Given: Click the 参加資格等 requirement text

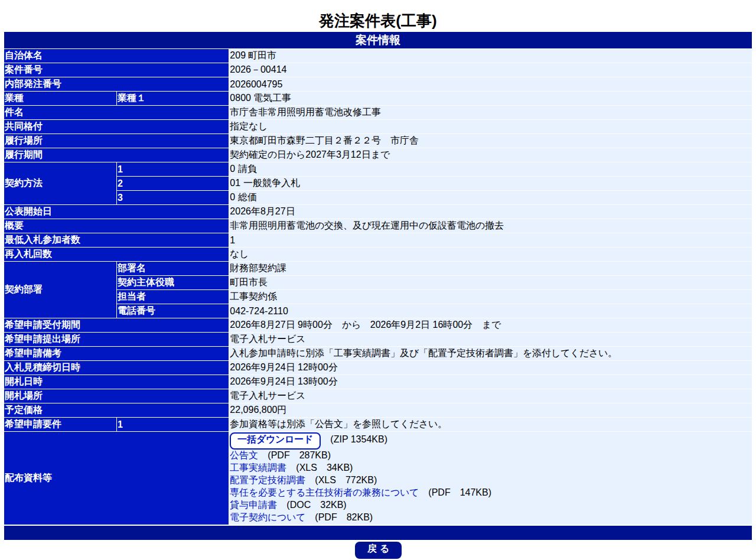Looking at the screenshot, I should point(337,424).
